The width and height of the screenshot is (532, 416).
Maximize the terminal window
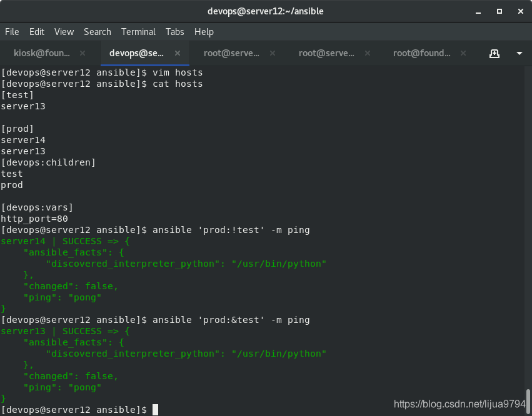pyautogui.click(x=499, y=11)
